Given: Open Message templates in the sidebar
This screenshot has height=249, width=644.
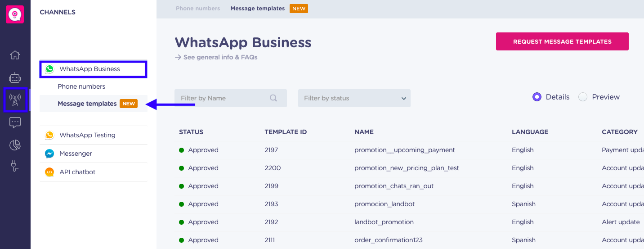Looking at the screenshot, I should (94, 104).
